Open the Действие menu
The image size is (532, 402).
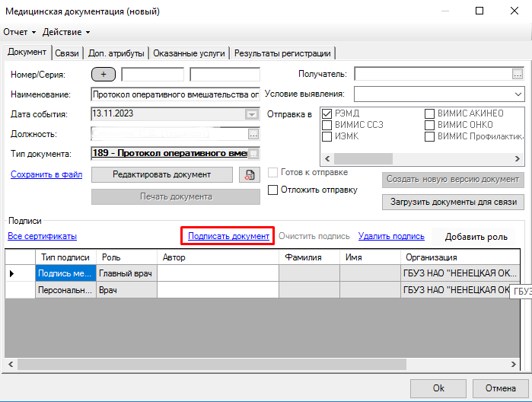click(66, 32)
